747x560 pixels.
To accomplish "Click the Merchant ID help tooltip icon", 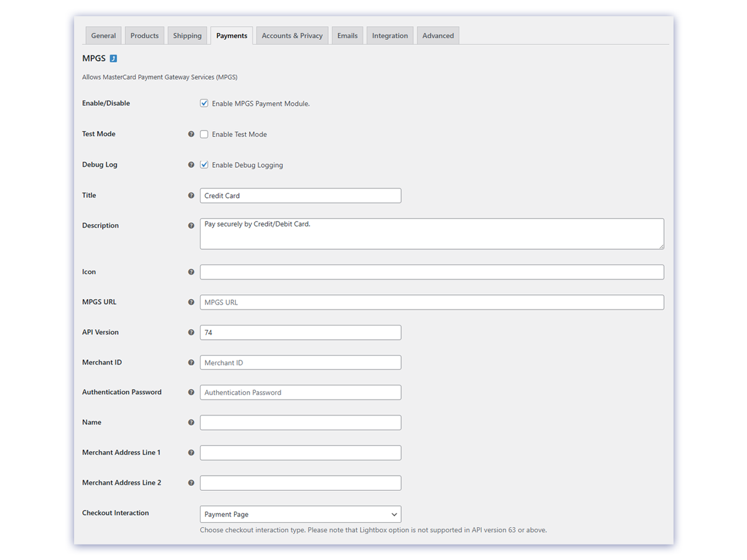I will [x=191, y=362].
